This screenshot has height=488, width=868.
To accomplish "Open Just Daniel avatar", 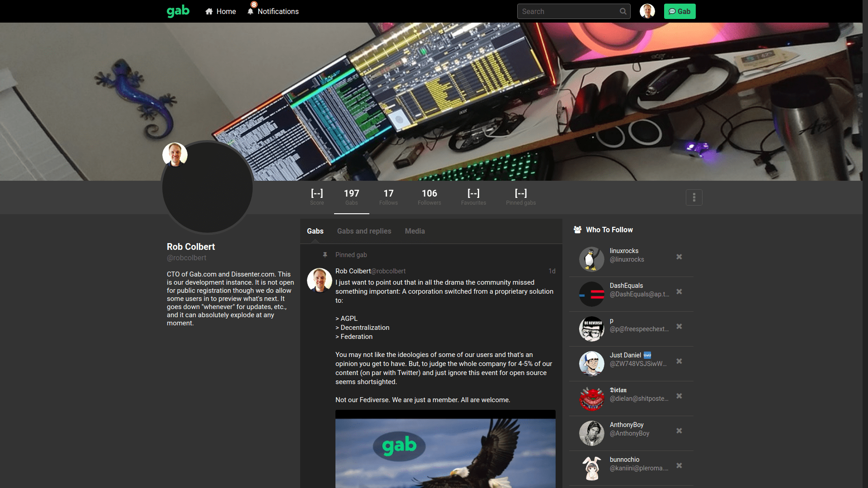I will (x=592, y=363).
